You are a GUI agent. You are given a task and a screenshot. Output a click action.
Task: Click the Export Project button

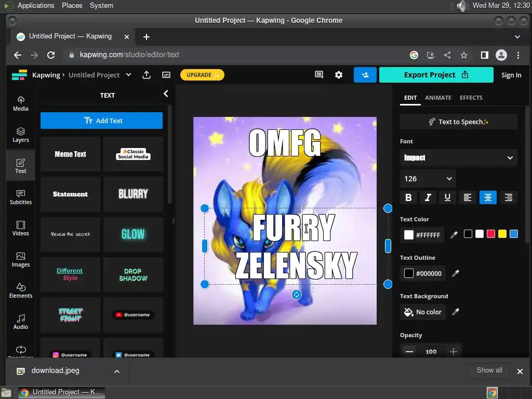pyautogui.click(x=436, y=75)
